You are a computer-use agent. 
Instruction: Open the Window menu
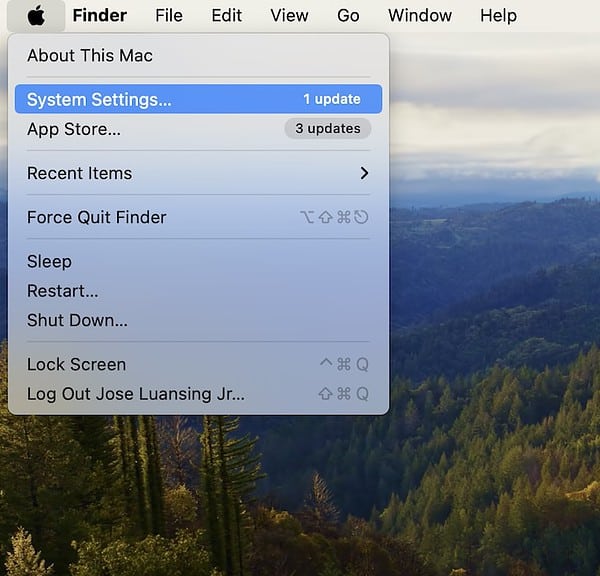pos(419,15)
